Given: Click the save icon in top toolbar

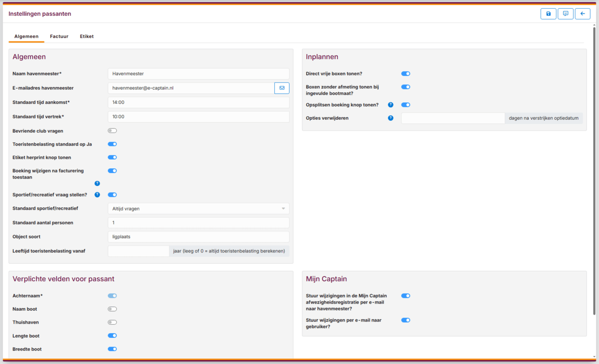Looking at the screenshot, I should [x=548, y=14].
